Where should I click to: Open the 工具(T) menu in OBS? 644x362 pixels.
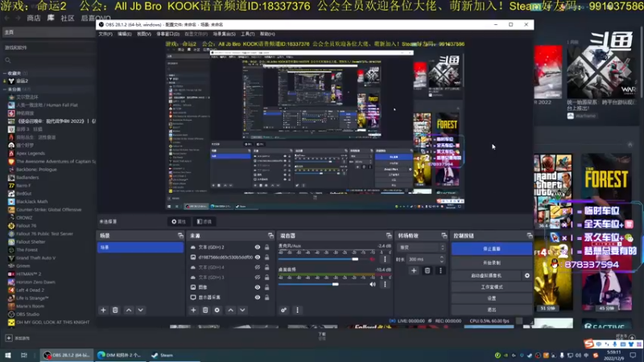[x=248, y=34]
